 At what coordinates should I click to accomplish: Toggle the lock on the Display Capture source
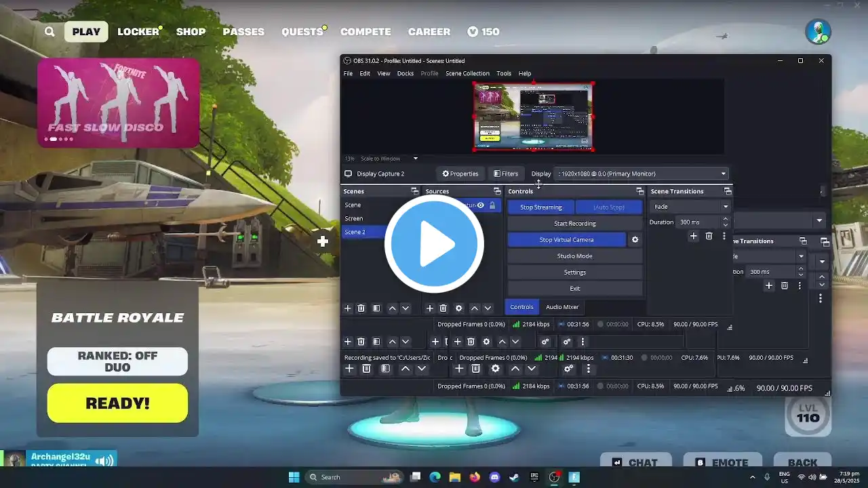[492, 205]
